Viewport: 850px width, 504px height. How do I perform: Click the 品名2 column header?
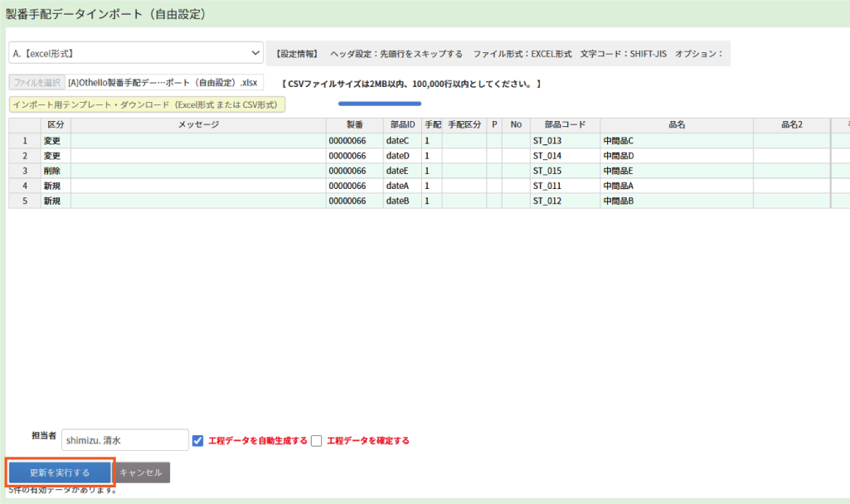791,125
